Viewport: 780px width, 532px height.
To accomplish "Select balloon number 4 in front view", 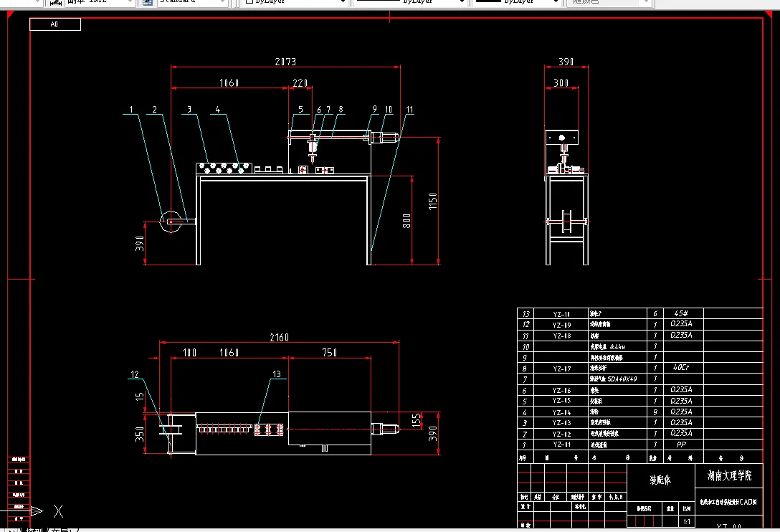I will [217, 110].
